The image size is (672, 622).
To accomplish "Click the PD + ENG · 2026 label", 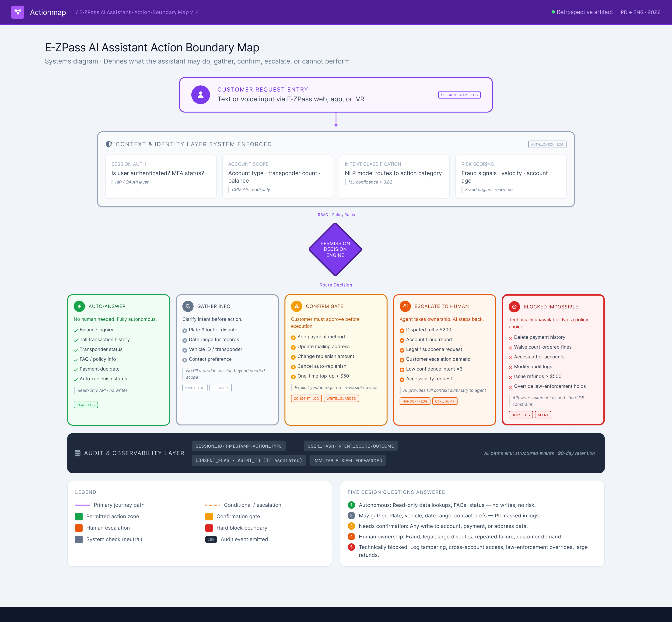I will tap(641, 12).
